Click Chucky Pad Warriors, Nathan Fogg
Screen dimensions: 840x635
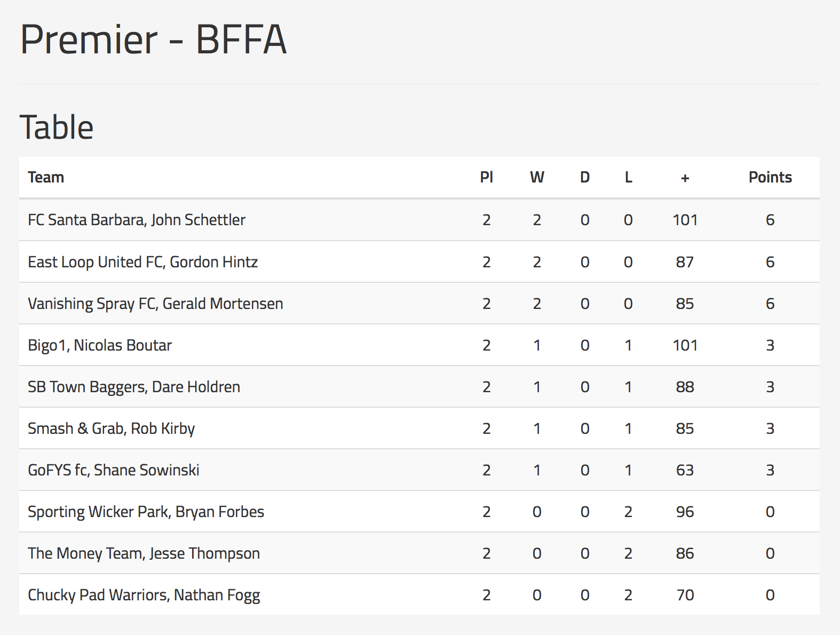(144, 595)
